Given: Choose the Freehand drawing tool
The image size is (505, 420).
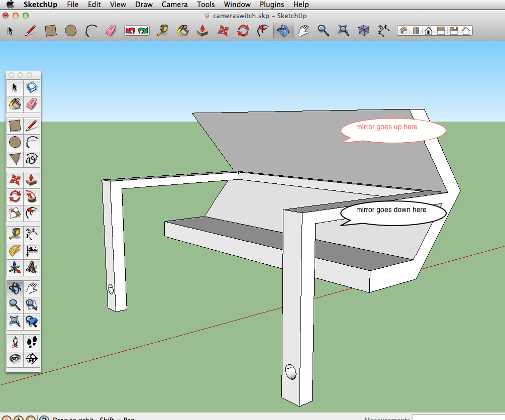Looking at the screenshot, I should [x=32, y=159].
